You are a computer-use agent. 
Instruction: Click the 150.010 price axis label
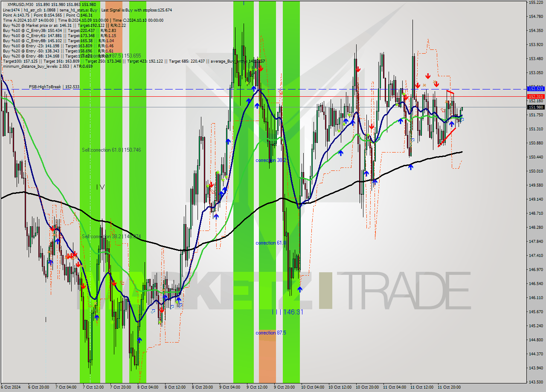535,171
